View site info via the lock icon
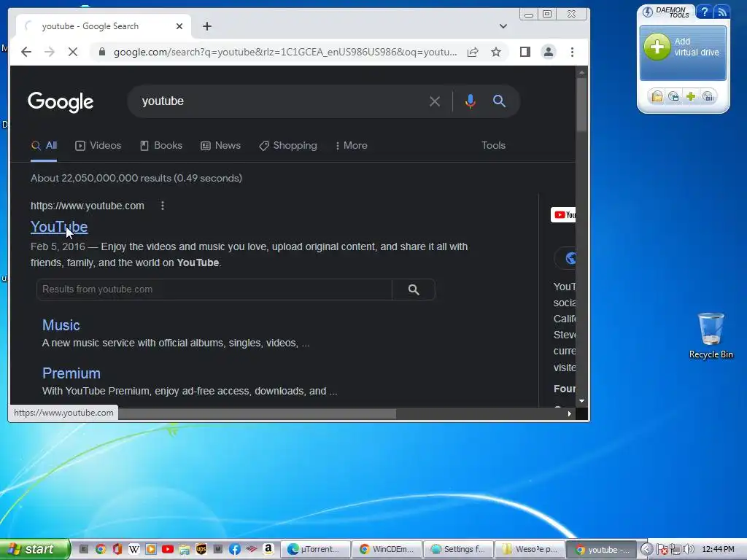 pyautogui.click(x=101, y=52)
